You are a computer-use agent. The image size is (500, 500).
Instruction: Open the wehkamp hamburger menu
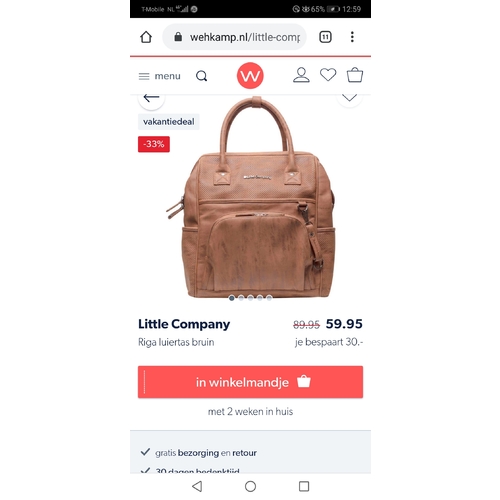coord(160,76)
